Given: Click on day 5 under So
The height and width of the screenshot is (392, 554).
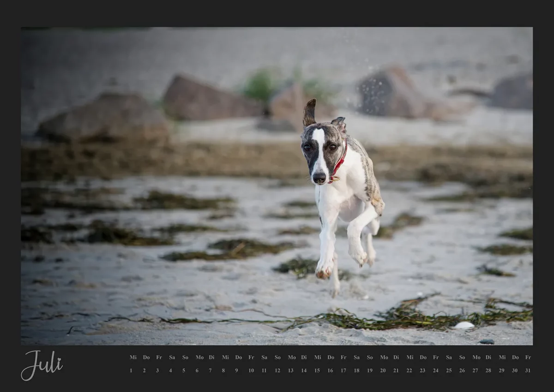Looking at the screenshot, I should (184, 370).
